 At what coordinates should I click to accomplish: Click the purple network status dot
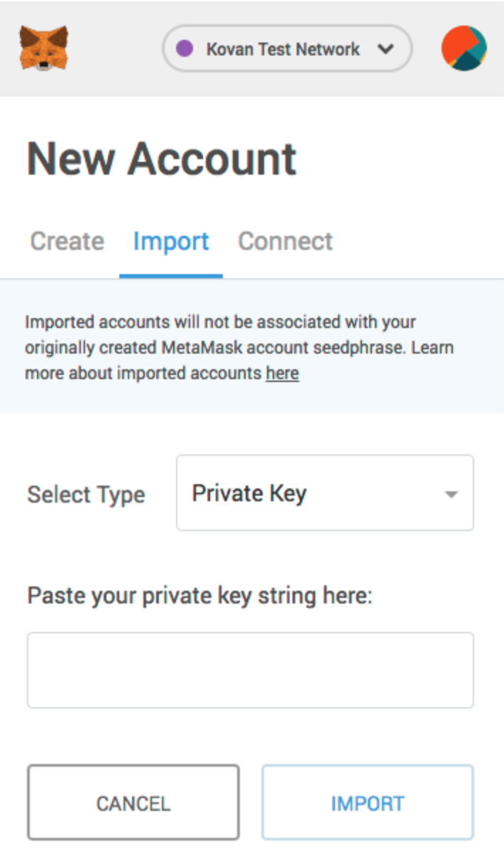(x=185, y=49)
